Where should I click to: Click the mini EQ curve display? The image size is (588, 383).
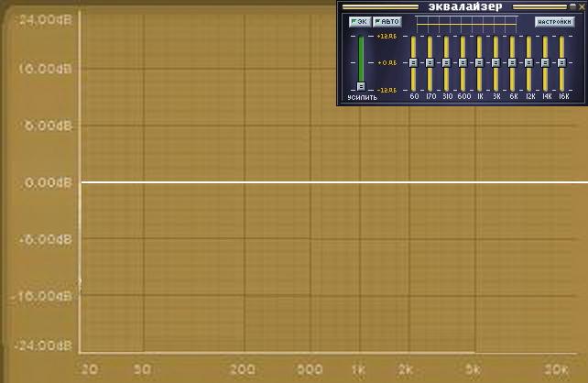tap(466, 25)
